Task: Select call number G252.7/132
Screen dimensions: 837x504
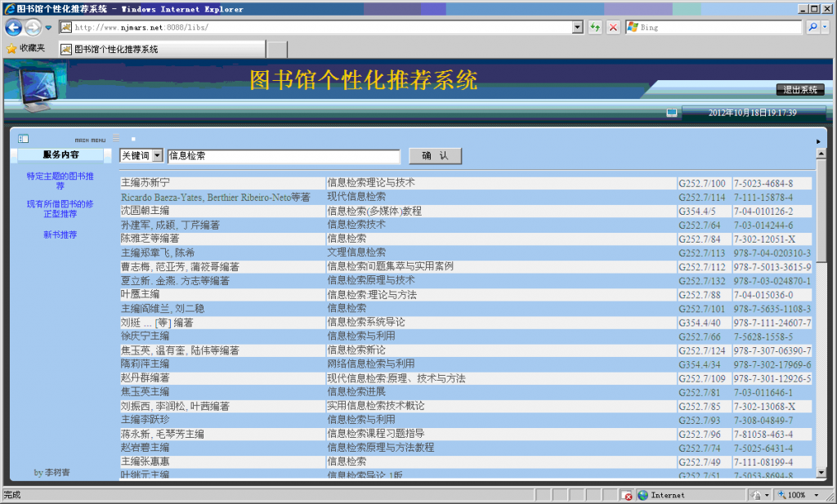Action: click(702, 280)
